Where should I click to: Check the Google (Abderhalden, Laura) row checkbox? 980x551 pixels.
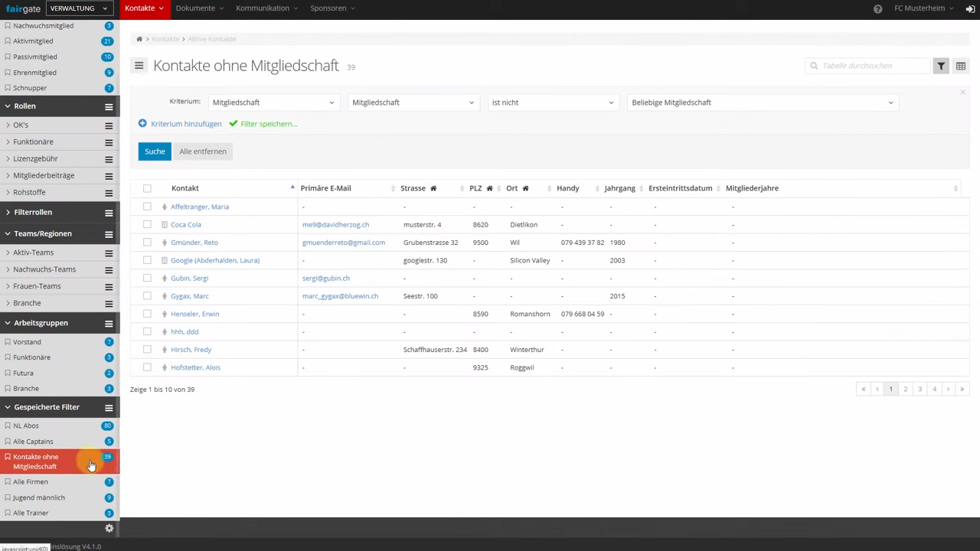[x=147, y=260]
